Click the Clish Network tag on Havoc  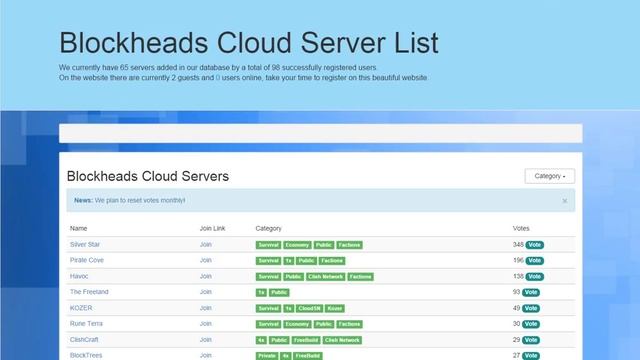[x=326, y=277]
